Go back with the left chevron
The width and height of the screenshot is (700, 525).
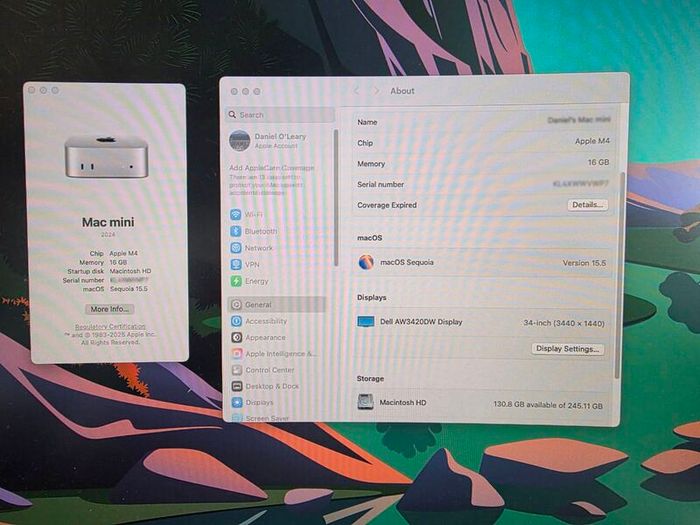(356, 91)
